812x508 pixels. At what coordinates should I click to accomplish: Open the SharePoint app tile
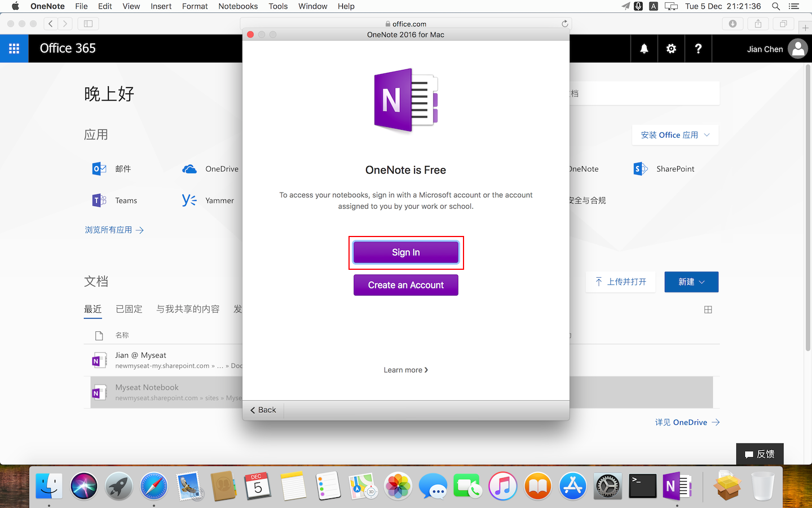tap(664, 169)
